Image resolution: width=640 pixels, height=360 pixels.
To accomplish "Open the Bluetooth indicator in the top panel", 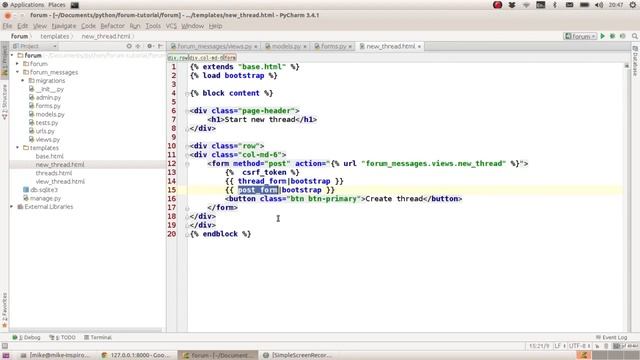I will (555, 5).
